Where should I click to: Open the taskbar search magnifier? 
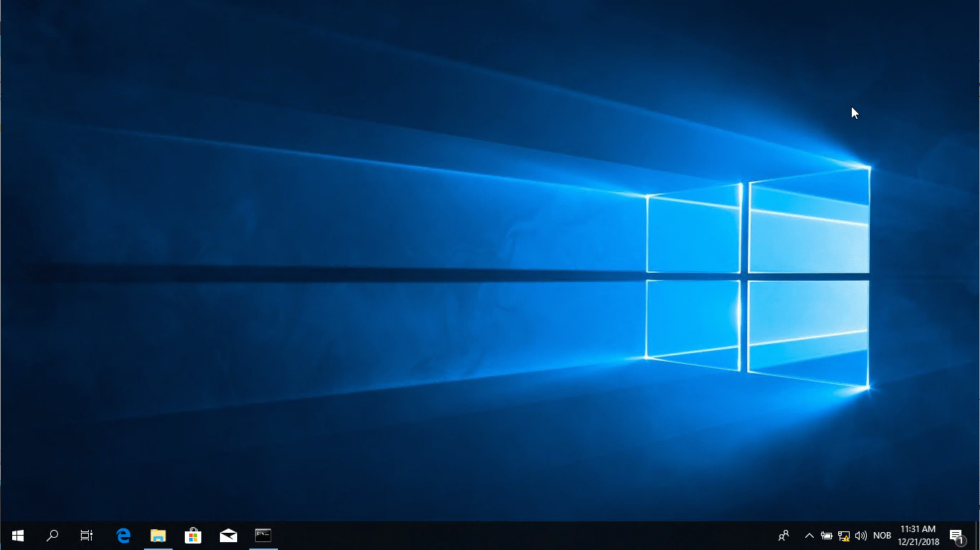[52, 535]
